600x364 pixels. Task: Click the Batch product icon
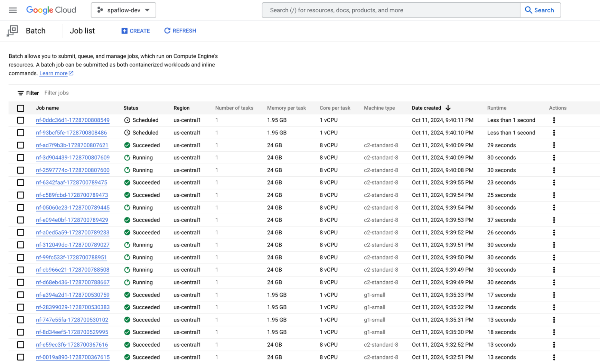(12, 31)
